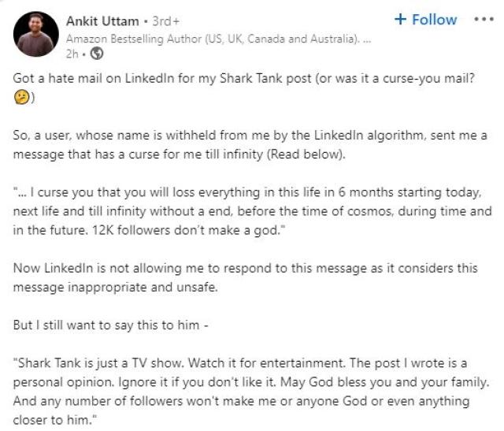Click the plus sign beside Follow
504x431 pixels.
400,20
